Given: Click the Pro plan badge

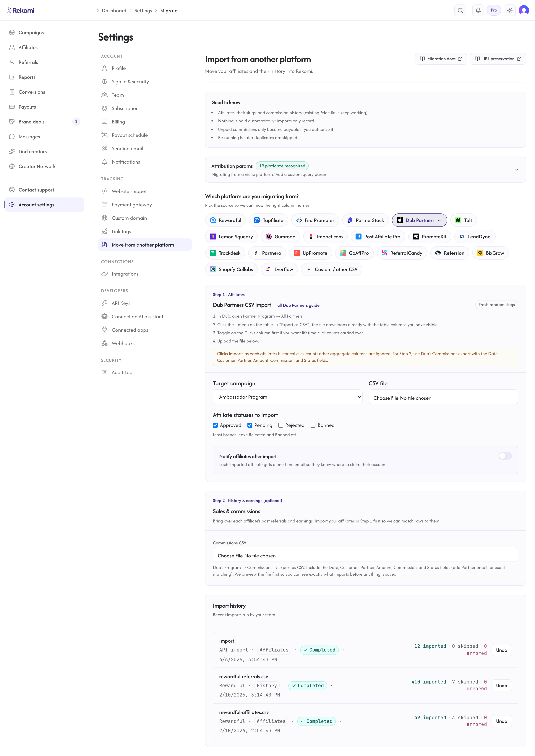Looking at the screenshot, I should tap(494, 10).
